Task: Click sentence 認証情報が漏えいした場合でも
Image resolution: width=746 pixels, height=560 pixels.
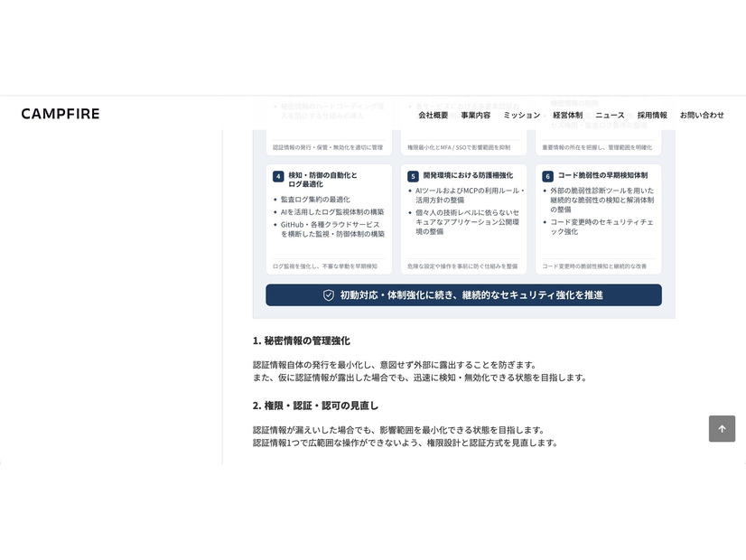Action: [398, 430]
